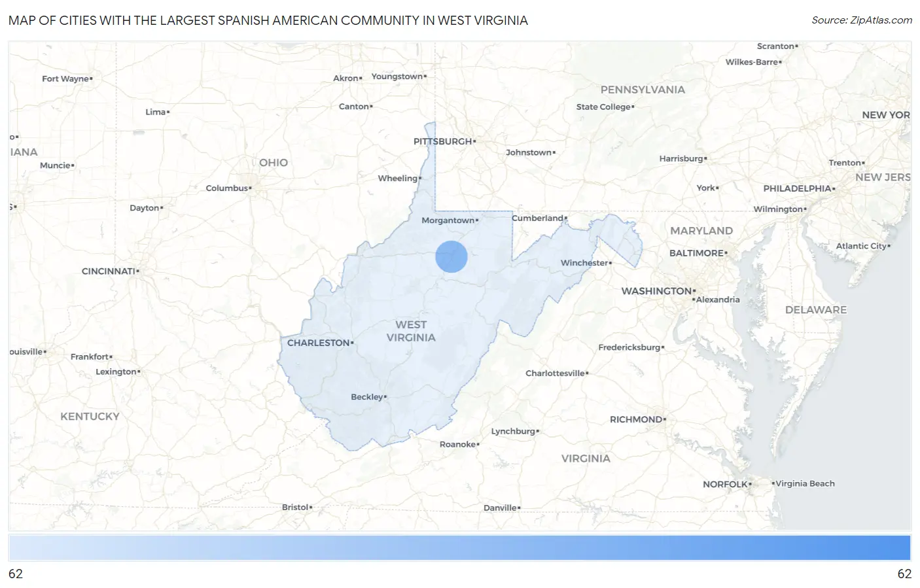Click the Lynchburg city label

(514, 431)
